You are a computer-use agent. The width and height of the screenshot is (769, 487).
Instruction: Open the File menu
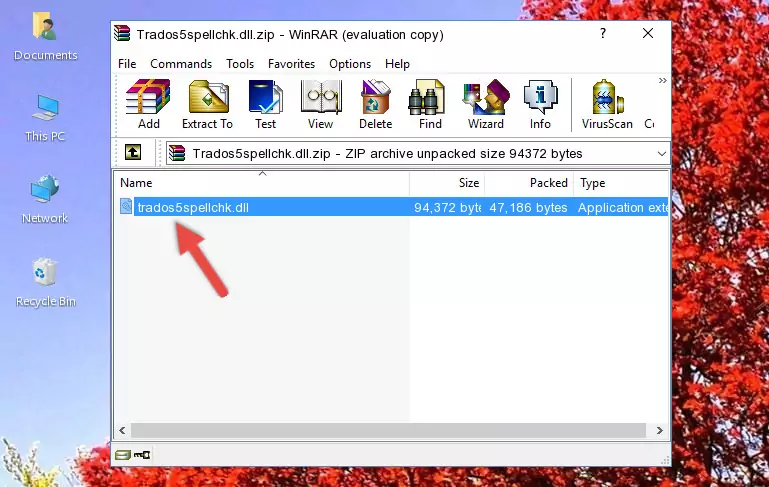pyautogui.click(x=127, y=64)
